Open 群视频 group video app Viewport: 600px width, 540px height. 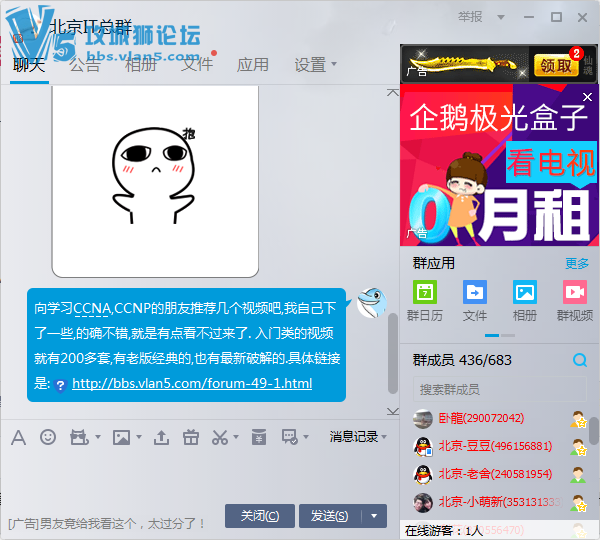tap(575, 293)
